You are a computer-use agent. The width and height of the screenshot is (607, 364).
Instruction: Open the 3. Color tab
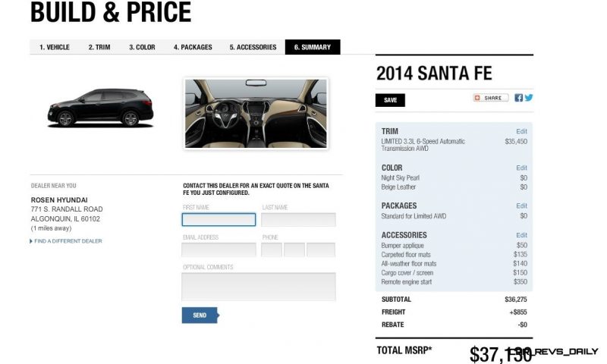click(142, 47)
